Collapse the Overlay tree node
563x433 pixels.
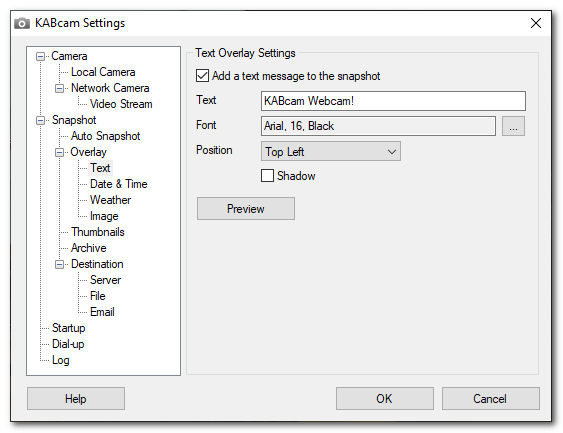click(x=60, y=152)
